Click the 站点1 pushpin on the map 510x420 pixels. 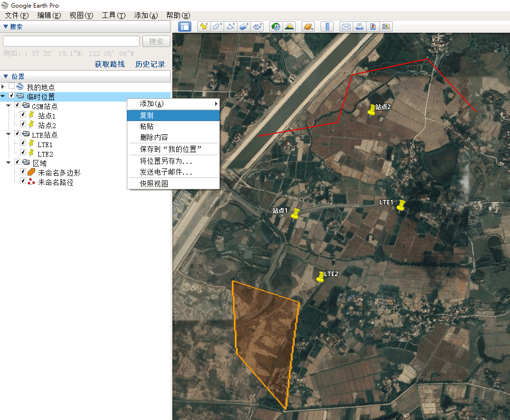point(295,214)
